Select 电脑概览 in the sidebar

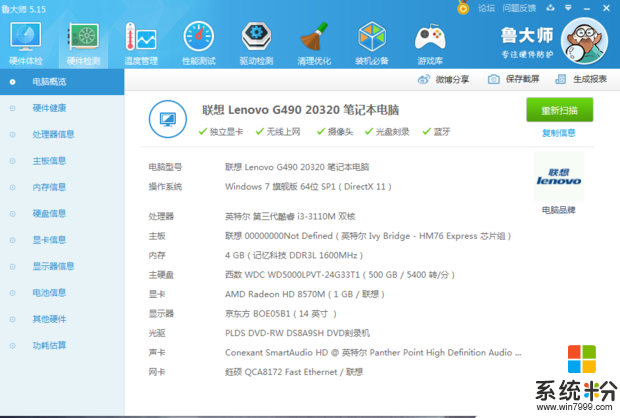click(62, 82)
